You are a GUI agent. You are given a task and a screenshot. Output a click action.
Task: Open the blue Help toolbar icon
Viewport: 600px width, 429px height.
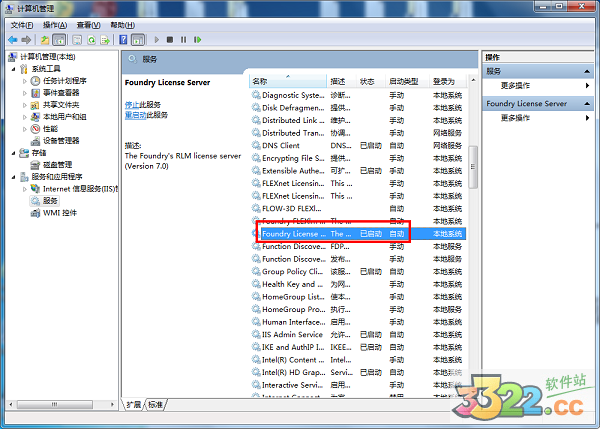tap(123, 39)
